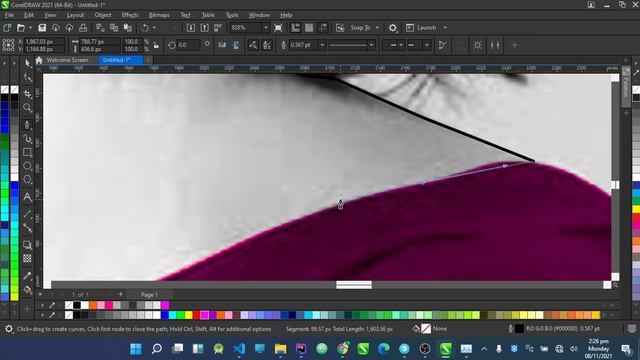Screen dimensions: 640x360
Task: Select the Connector tool
Action: tap(27, 228)
